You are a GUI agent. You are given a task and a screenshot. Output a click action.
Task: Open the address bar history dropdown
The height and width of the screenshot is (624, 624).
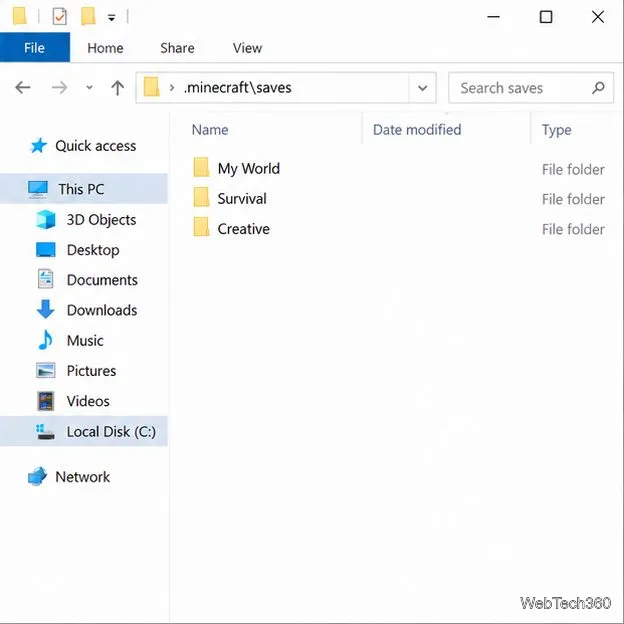point(423,88)
